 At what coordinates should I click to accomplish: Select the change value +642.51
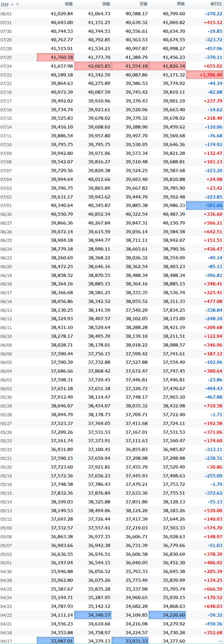point(213,232)
